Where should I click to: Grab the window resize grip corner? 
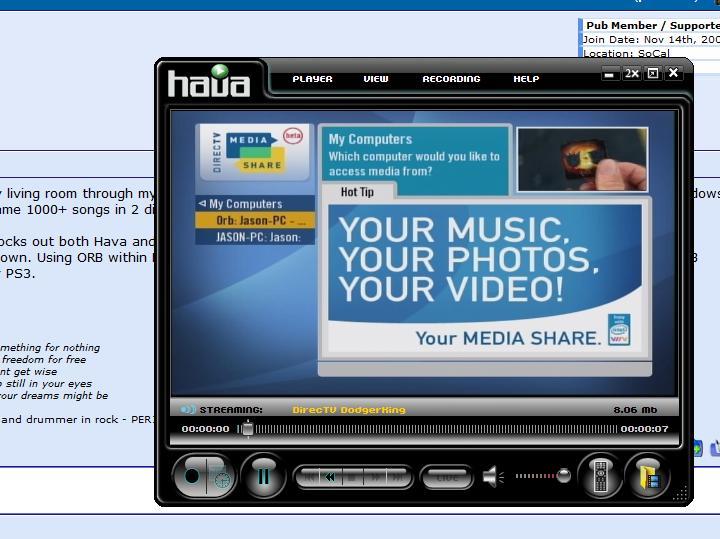(681, 494)
